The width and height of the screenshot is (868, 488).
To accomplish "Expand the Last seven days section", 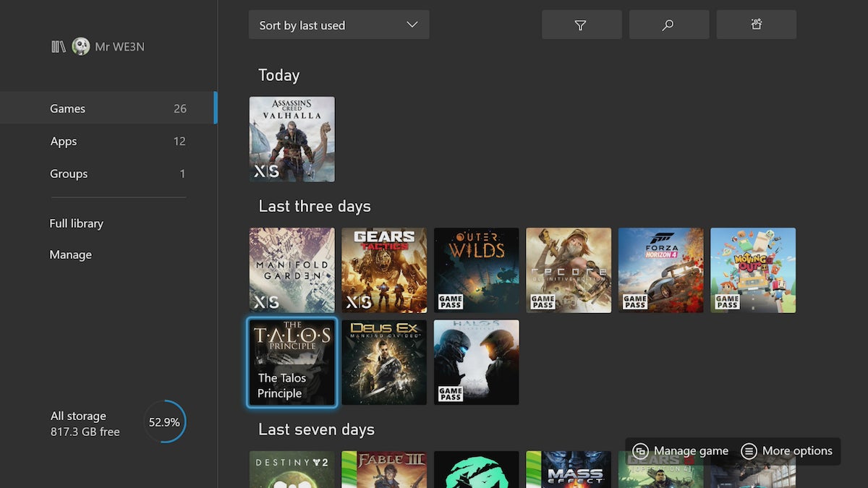I will coord(317,429).
